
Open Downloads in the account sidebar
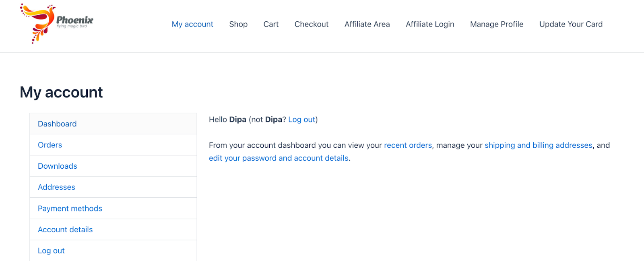pyautogui.click(x=57, y=166)
